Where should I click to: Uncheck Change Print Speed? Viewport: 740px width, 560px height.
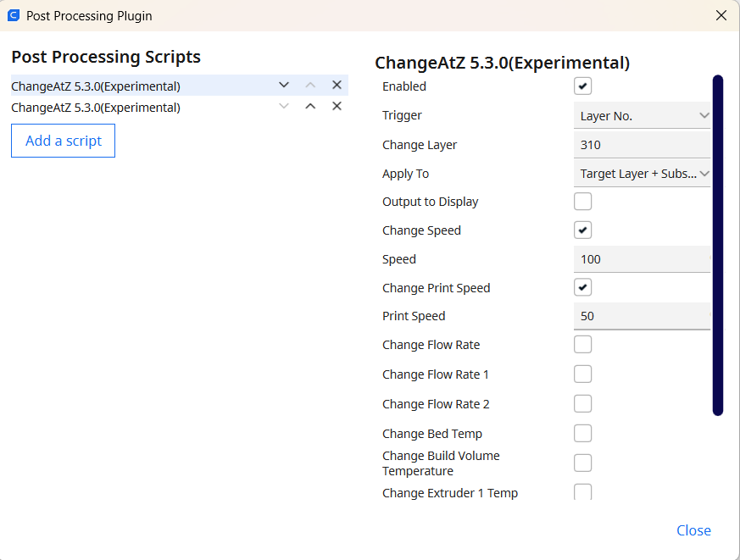[x=582, y=286]
